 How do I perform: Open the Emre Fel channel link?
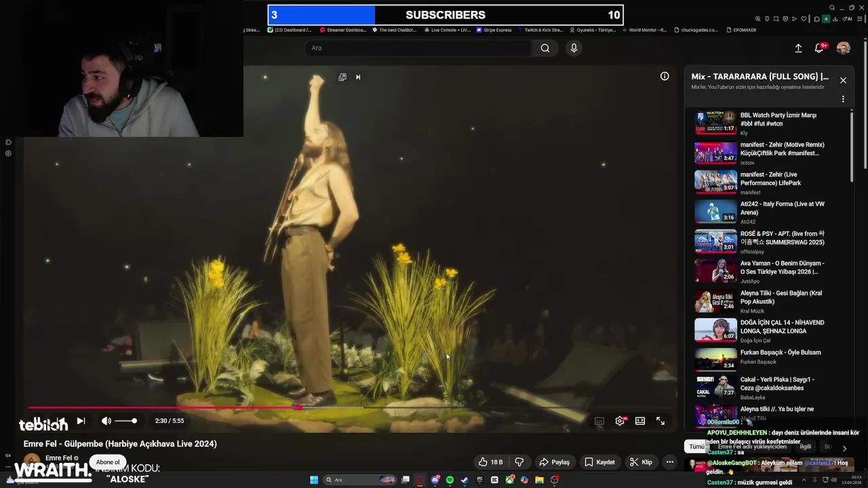point(58,458)
